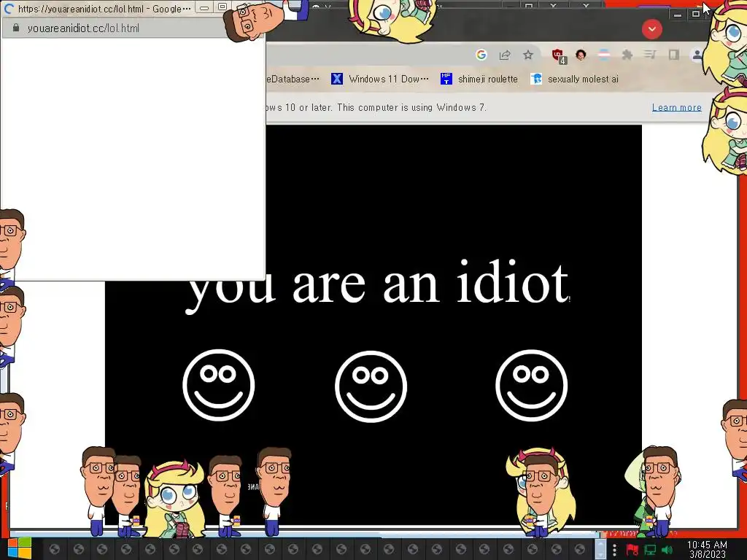Open the uBlock Origin extension showing 4
The height and width of the screenshot is (560, 747).
[558, 55]
